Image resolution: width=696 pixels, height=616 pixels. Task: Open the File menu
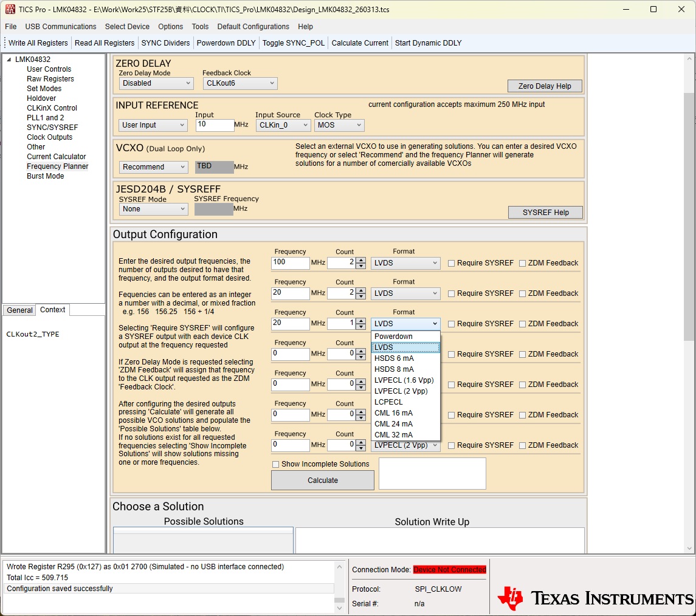pos(11,27)
